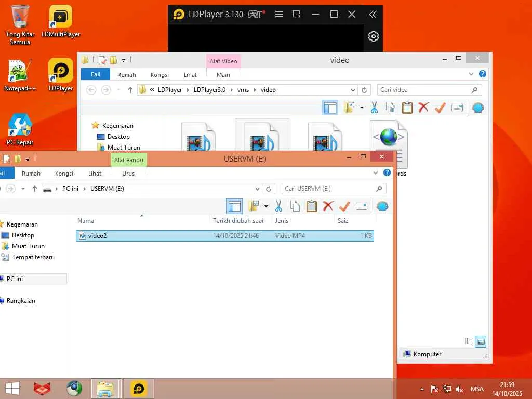This screenshot has width=532, height=399.
Task: Select Tempat terbaru in USERVM sidebar
Action: click(33, 257)
